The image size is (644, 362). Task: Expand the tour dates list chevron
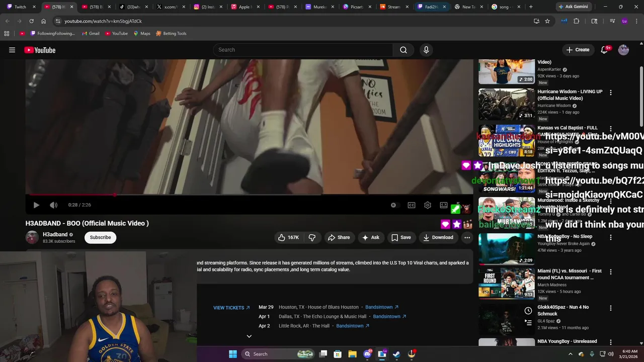coord(249,336)
